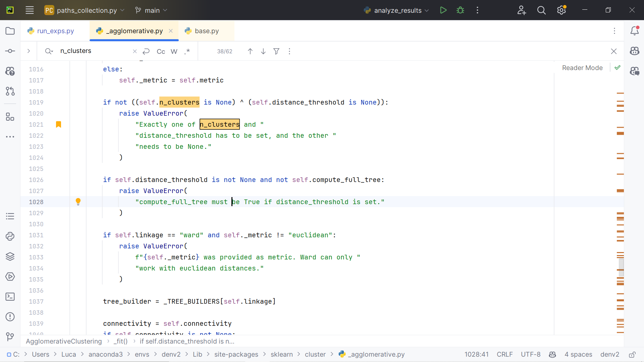644x362 pixels.
Task: Open the Pull Requests tool window
Action: coord(10,91)
